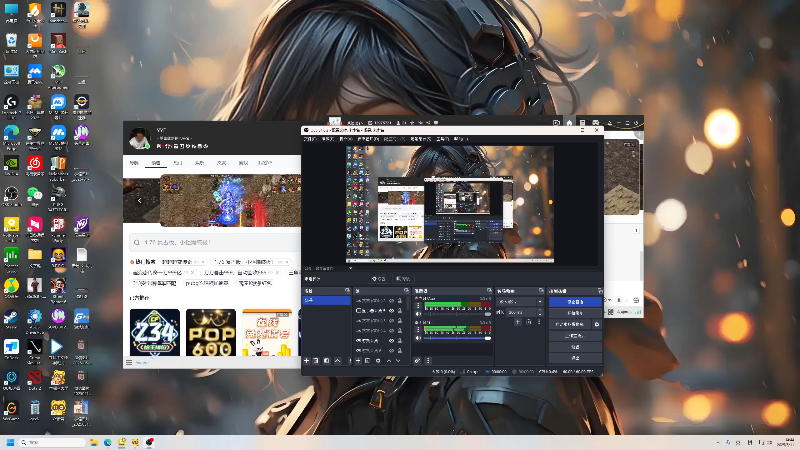Toggle visibility eye of the second source row
Viewport: 800px width, 450px height.
(391, 311)
